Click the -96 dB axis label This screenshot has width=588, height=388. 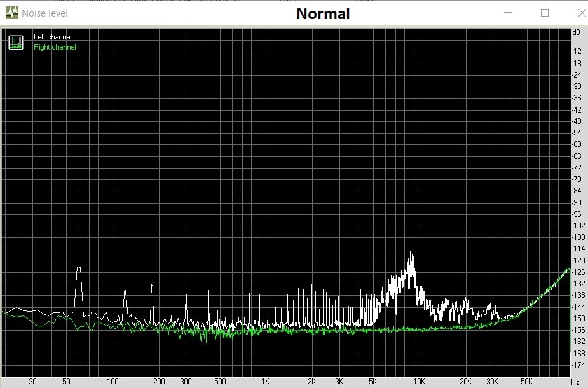[577, 214]
